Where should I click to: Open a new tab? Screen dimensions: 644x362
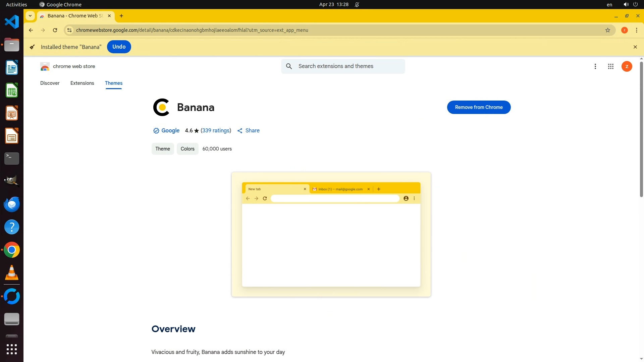tap(121, 16)
